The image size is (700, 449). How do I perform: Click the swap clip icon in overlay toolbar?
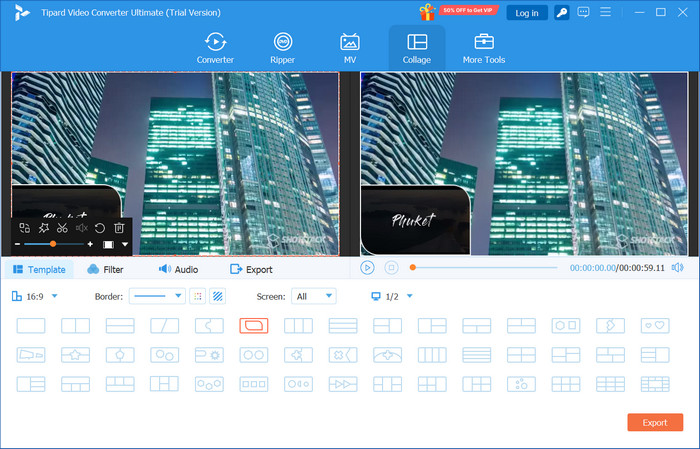[25, 228]
